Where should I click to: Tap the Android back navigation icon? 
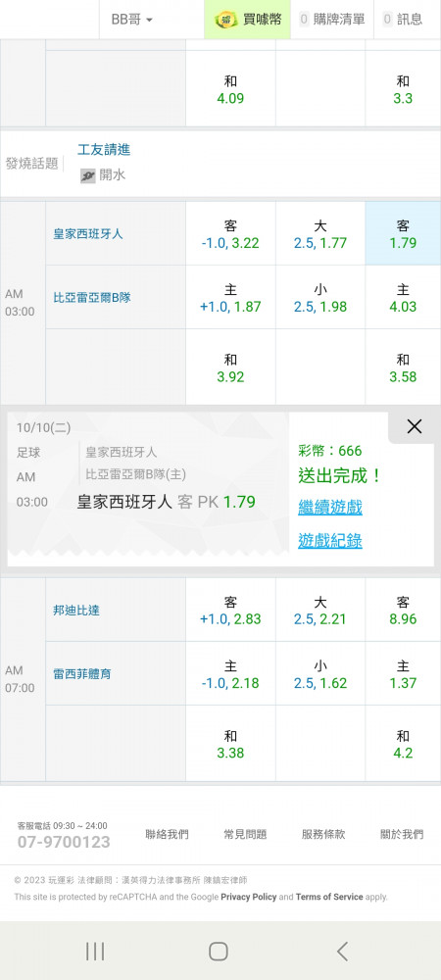[342, 952]
